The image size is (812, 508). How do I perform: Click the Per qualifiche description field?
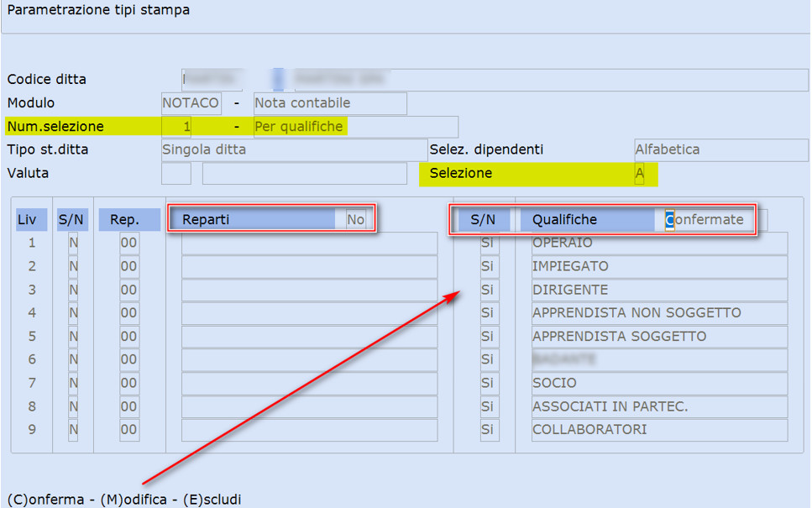coord(356,126)
